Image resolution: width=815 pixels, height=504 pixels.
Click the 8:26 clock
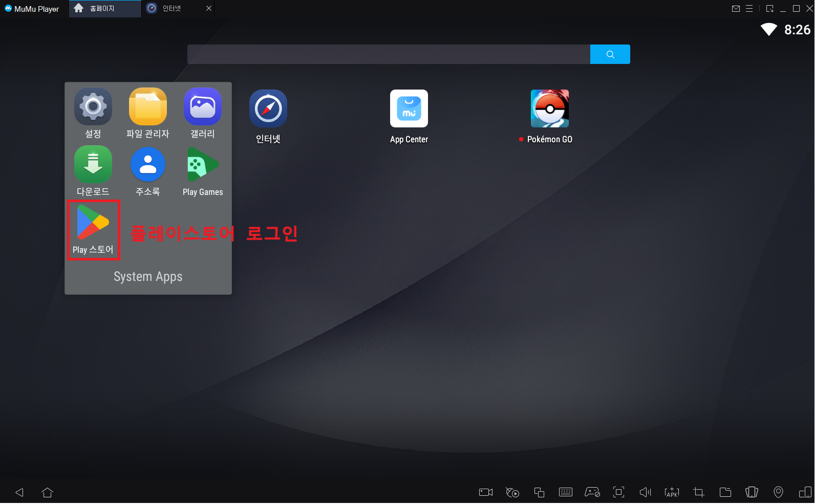tap(798, 30)
